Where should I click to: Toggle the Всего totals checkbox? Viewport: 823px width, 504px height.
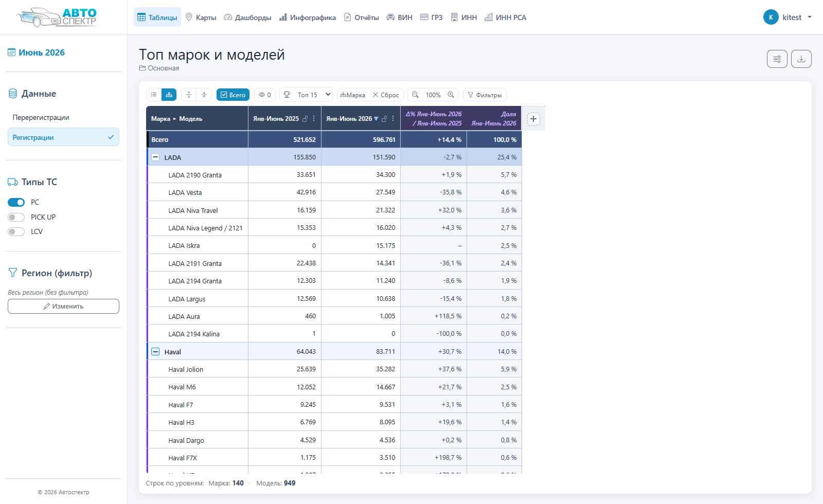pos(233,95)
